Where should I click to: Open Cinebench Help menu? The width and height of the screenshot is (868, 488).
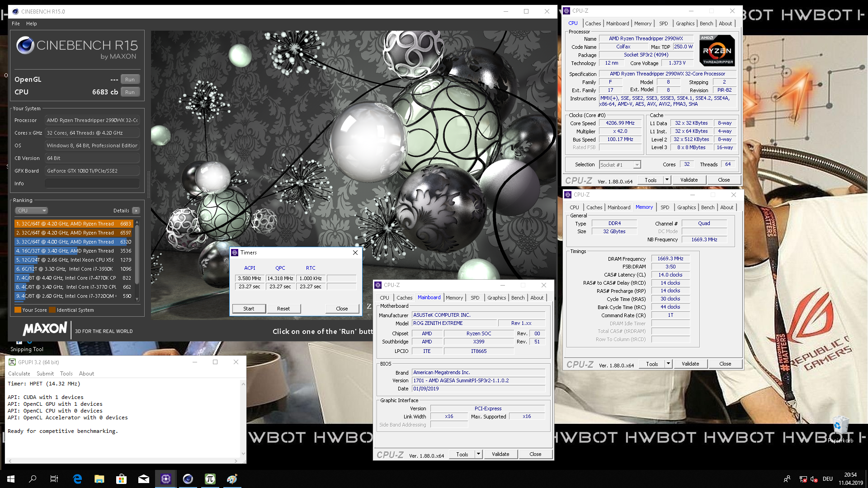click(x=31, y=23)
